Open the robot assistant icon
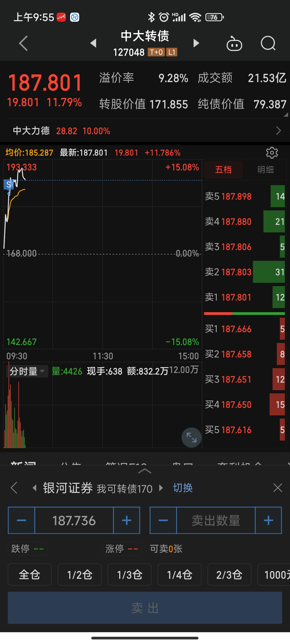 pyautogui.click(x=234, y=43)
